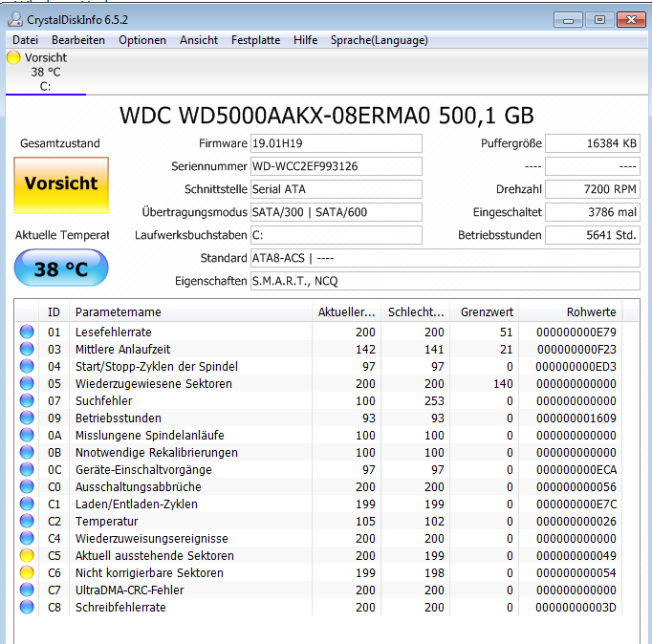Viewport: 652px width, 644px height.
Task: Open the Datei menu
Action: 26,40
